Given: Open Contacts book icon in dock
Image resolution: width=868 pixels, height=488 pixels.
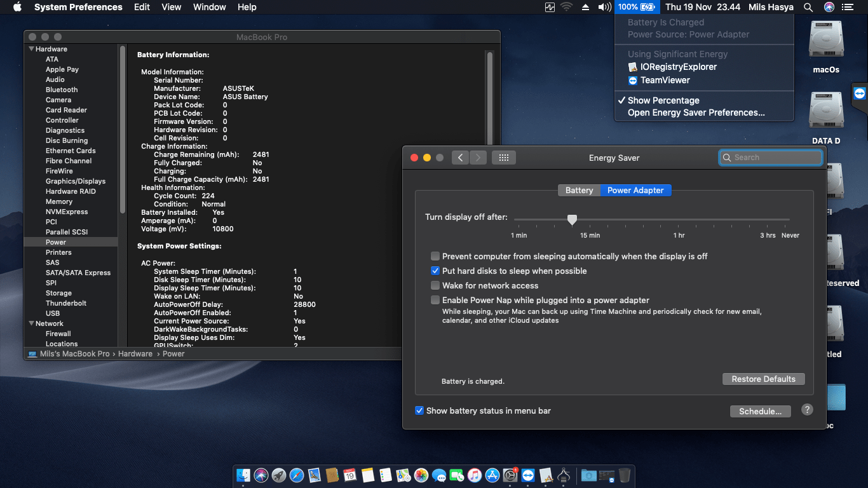Looking at the screenshot, I should click(332, 475).
